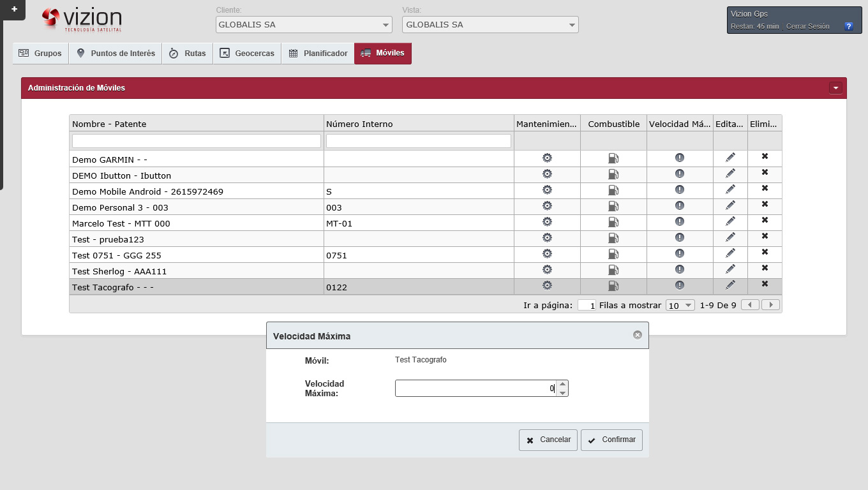Delete Marcelo Test using X icon
The width and height of the screenshot is (868, 490).
765,220
